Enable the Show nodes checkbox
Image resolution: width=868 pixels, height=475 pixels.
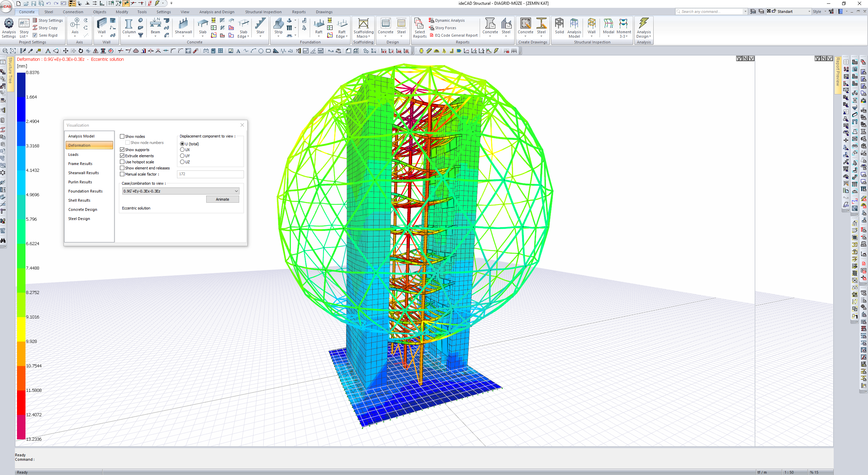122,136
